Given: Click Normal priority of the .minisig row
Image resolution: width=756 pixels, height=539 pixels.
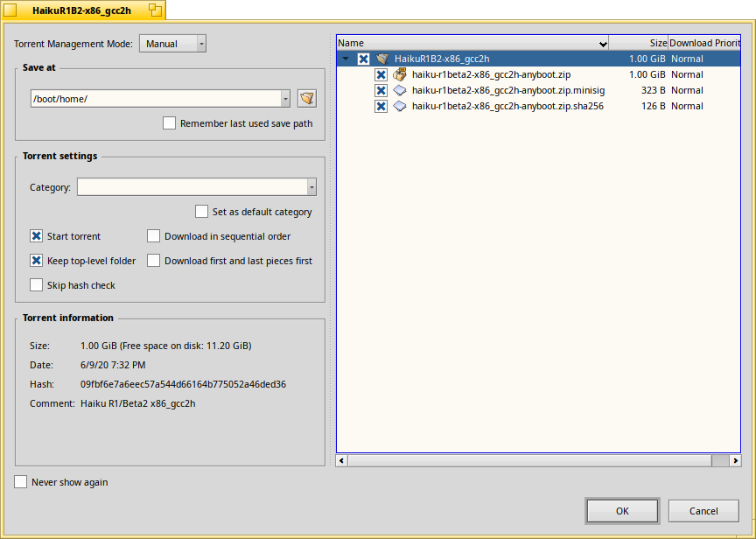Looking at the screenshot, I should pos(687,90).
